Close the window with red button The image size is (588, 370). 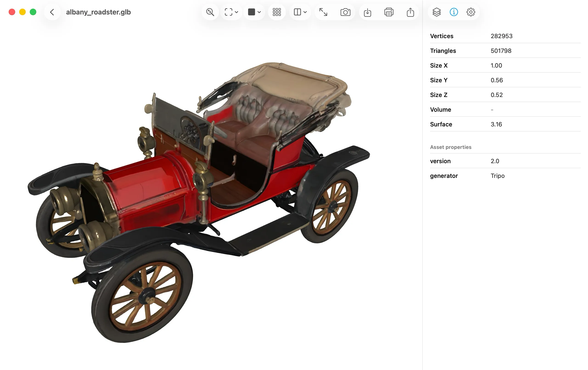click(x=12, y=12)
